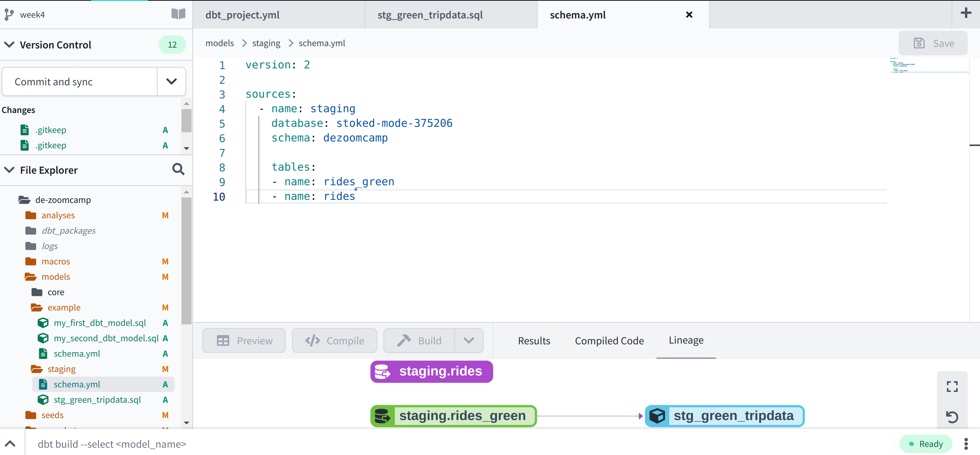Click the Changes list scrollbar
Screen dimensions: 980x455
pyautogui.click(x=187, y=120)
